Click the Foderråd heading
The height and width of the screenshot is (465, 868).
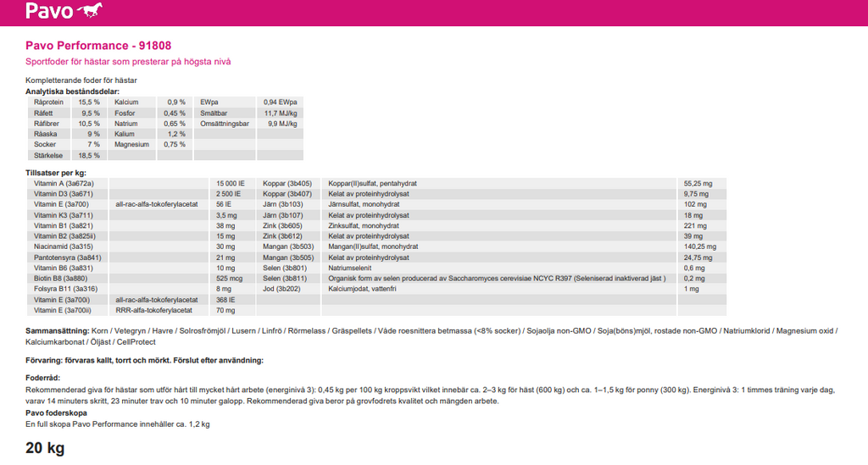tap(44, 379)
